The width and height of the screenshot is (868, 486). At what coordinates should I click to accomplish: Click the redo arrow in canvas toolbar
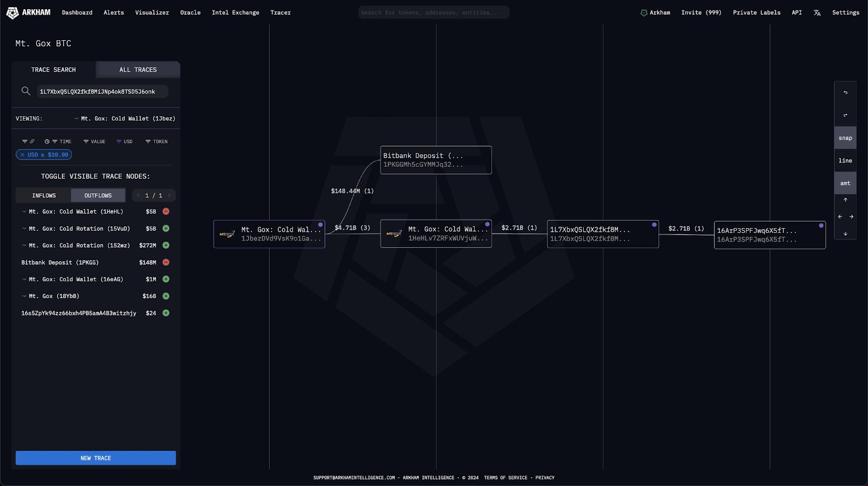(845, 115)
